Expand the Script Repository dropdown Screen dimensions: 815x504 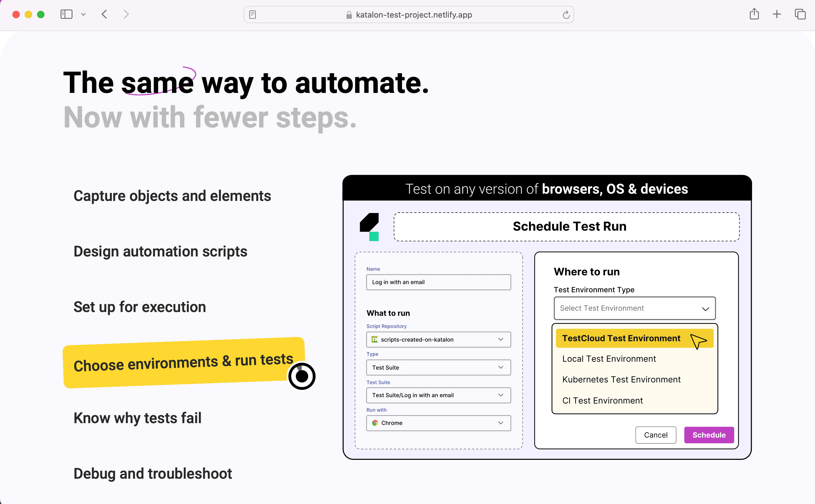click(x=438, y=339)
